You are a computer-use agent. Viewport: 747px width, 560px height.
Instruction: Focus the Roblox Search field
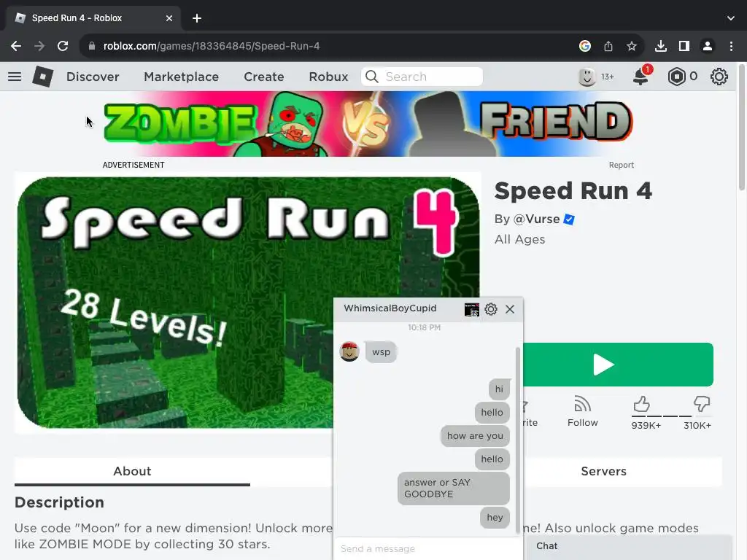[422, 77]
